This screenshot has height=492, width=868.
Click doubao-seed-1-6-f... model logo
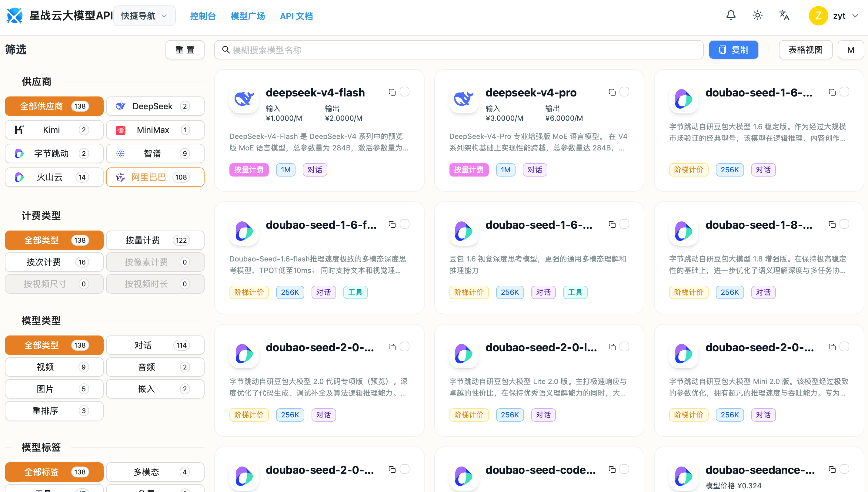point(244,231)
